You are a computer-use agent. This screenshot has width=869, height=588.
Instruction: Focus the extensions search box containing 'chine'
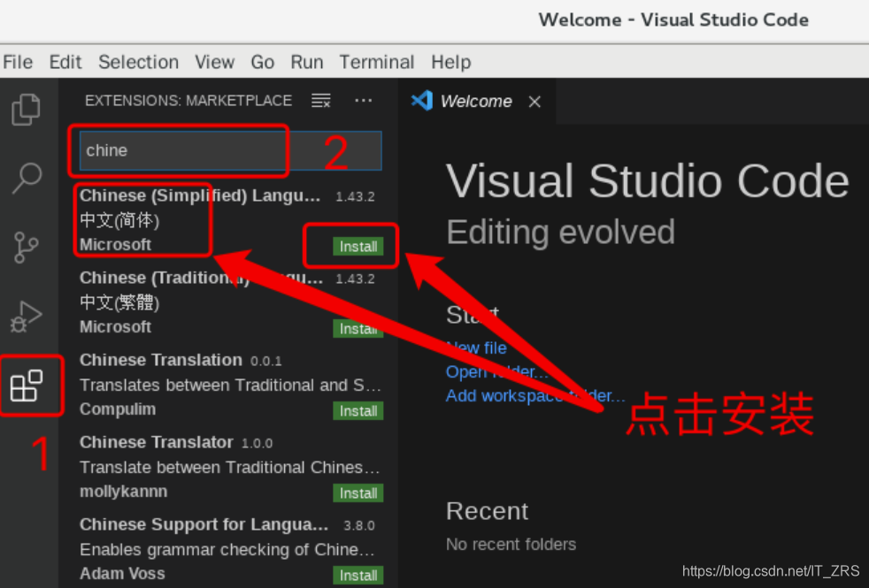tap(231, 150)
